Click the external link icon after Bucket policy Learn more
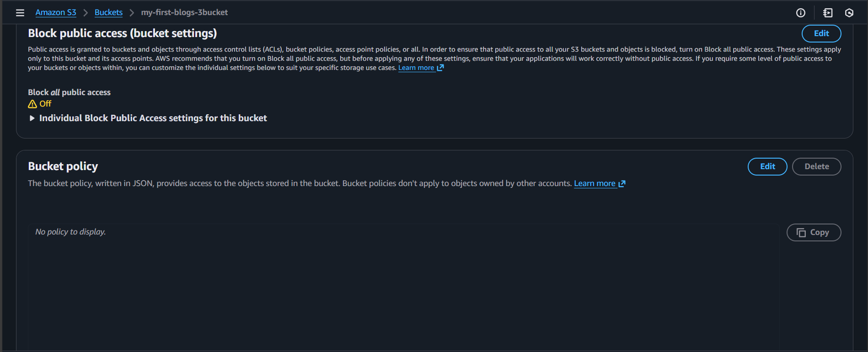 click(622, 184)
